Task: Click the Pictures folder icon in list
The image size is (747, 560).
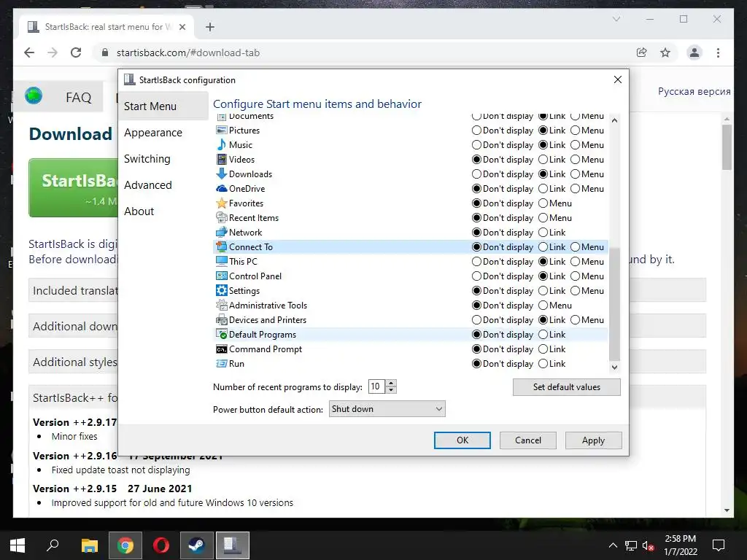Action: tap(222, 130)
